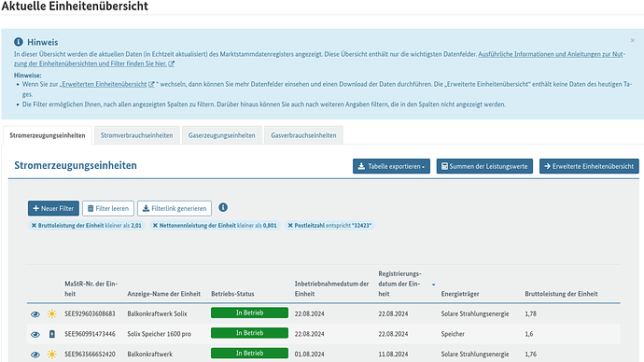This screenshot has width=644, height=362.
Task: Click MaStR number SEE963566652420
Action: point(90,354)
